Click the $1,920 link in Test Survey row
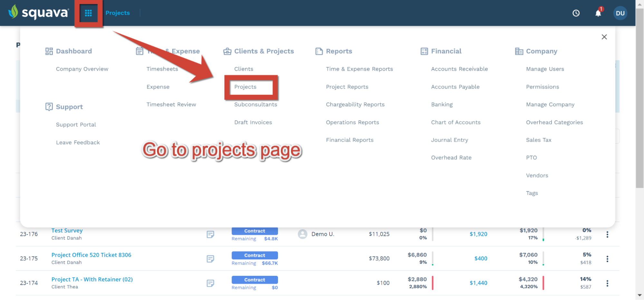The width and height of the screenshot is (644, 300). click(x=478, y=234)
